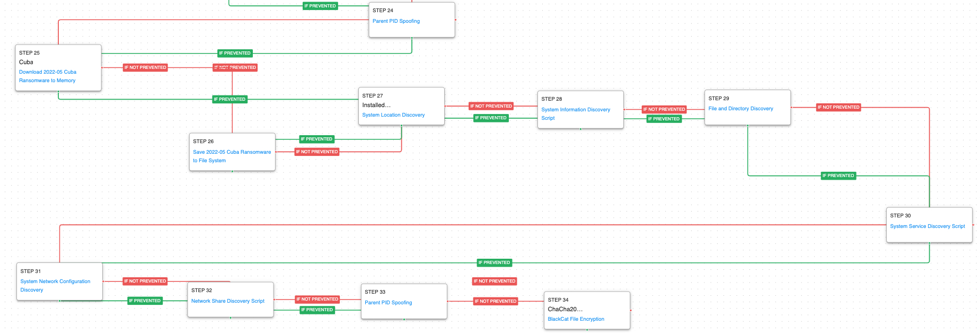Open BlackCat File Encryption link
The width and height of the screenshot is (980, 334).
tap(576, 319)
